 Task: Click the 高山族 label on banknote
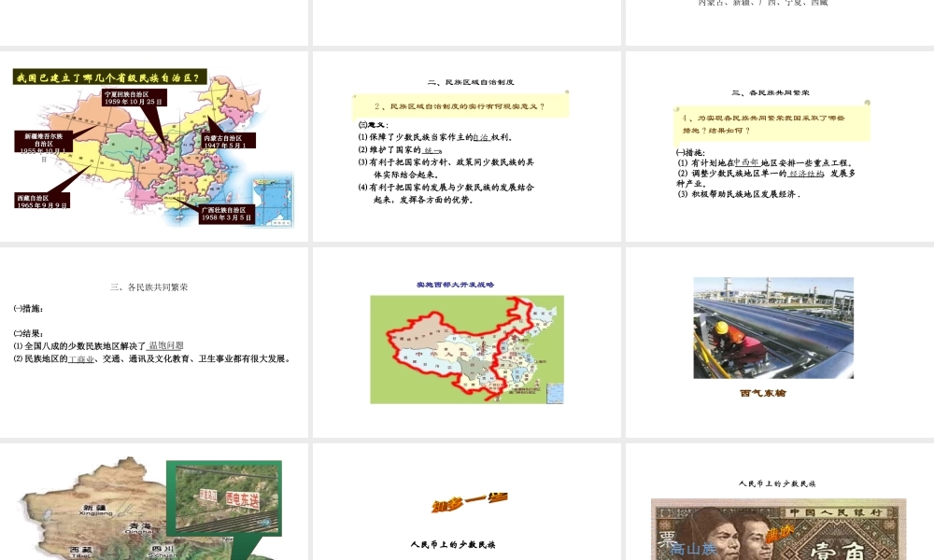point(693,549)
